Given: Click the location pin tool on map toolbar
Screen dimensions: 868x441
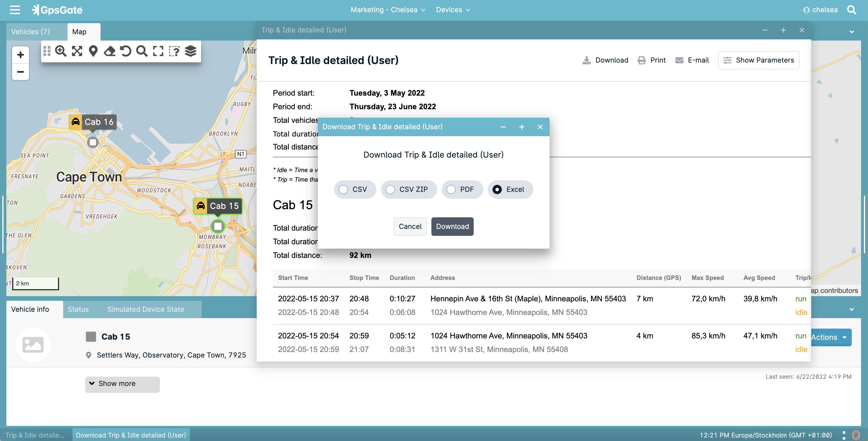Looking at the screenshot, I should pyautogui.click(x=93, y=52).
